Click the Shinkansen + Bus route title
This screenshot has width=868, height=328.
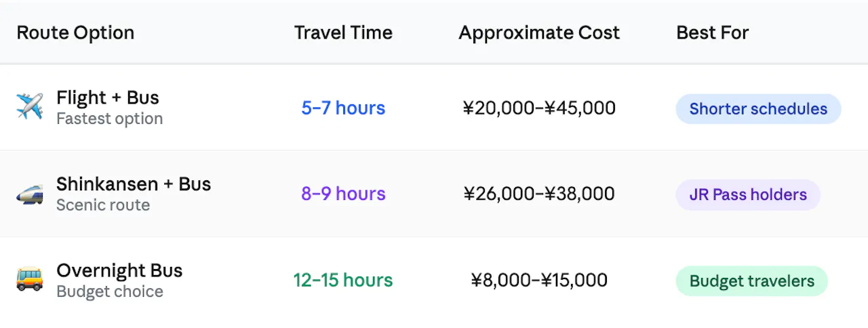coord(134,184)
